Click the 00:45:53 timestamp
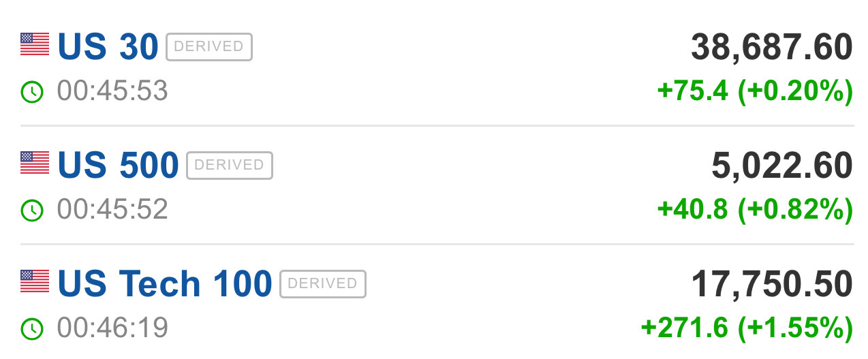Image resolution: width=868 pixels, height=359 pixels. 112,91
